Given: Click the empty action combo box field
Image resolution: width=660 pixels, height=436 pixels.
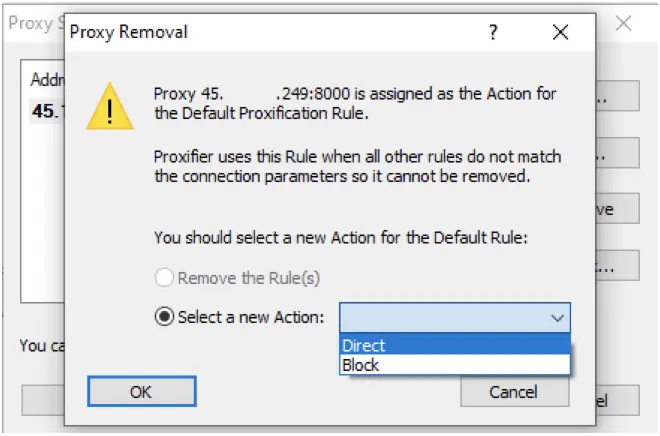Looking at the screenshot, I should pyautogui.click(x=440, y=317).
